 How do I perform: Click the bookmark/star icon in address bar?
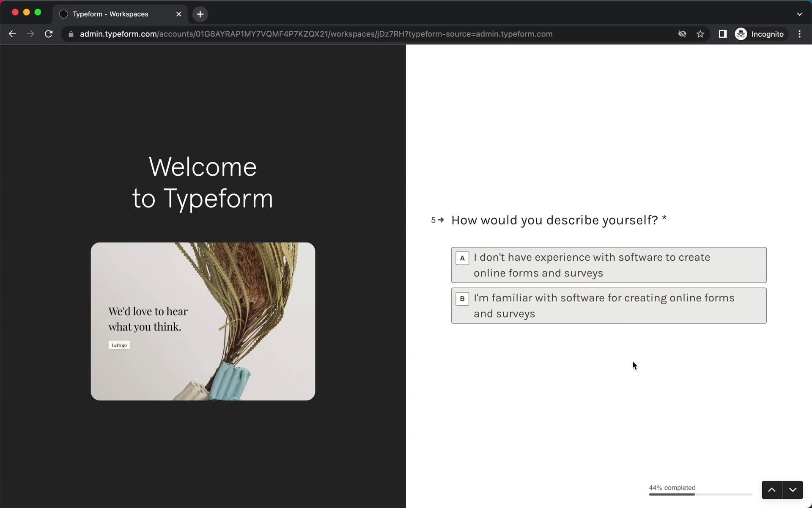(x=702, y=34)
